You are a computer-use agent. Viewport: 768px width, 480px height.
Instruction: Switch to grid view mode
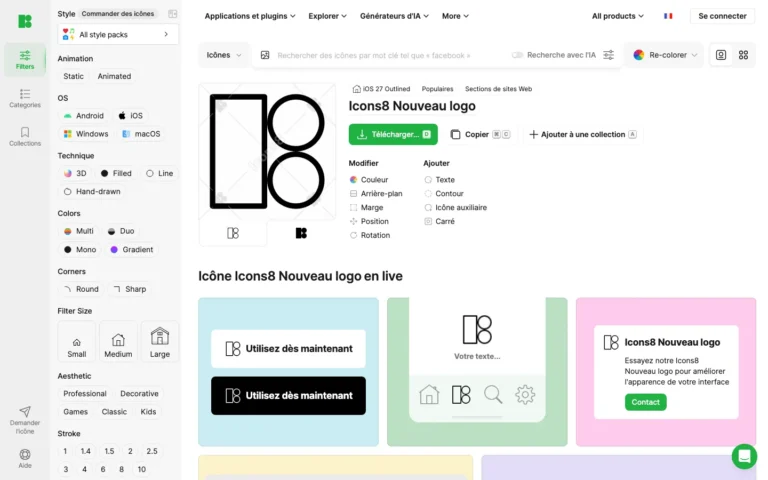[743, 55]
